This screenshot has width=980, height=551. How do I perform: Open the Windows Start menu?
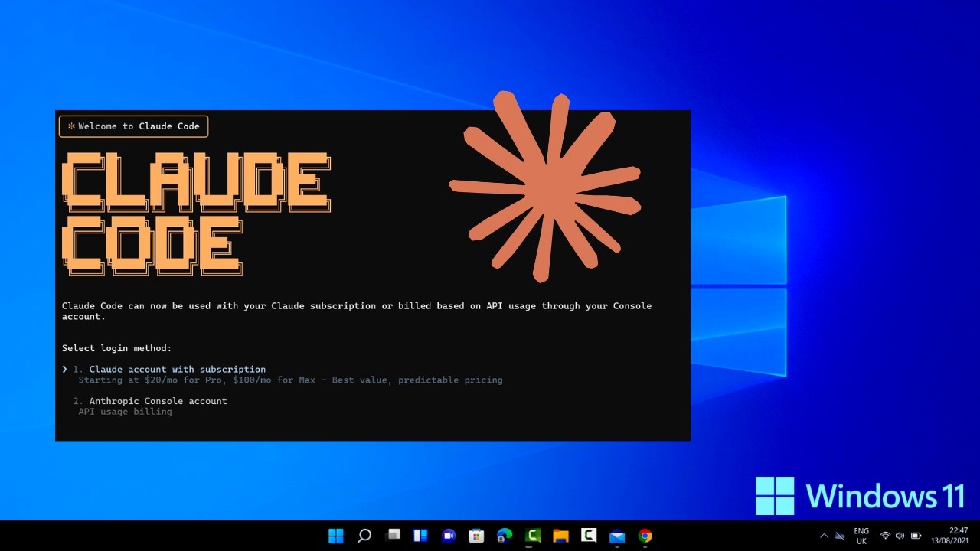pos(336,536)
